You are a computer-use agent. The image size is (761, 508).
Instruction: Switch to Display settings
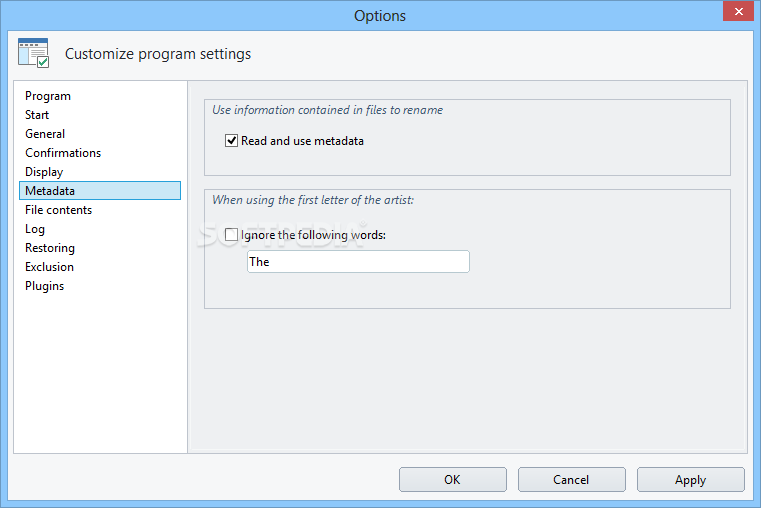(x=44, y=172)
